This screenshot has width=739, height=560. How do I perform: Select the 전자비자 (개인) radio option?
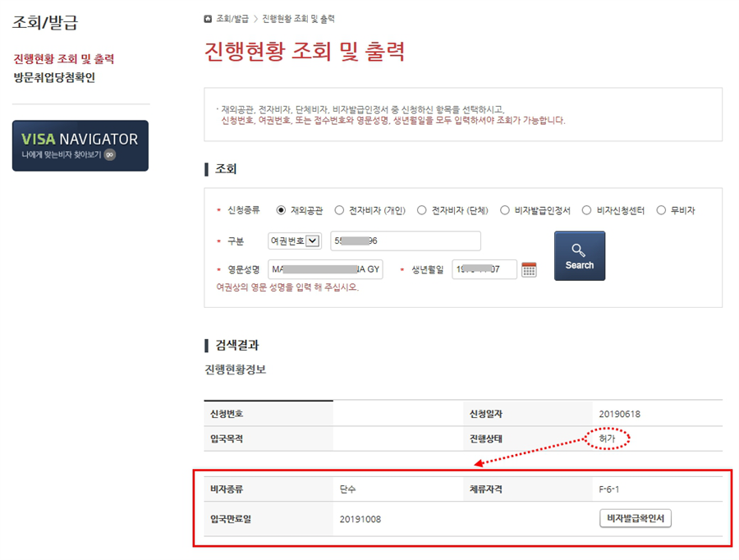tap(339, 210)
